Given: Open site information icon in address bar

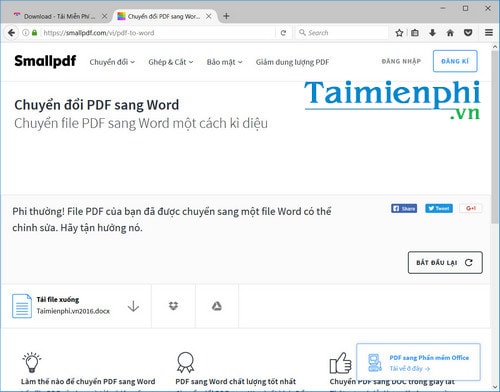Looking at the screenshot, I should click(26, 33).
